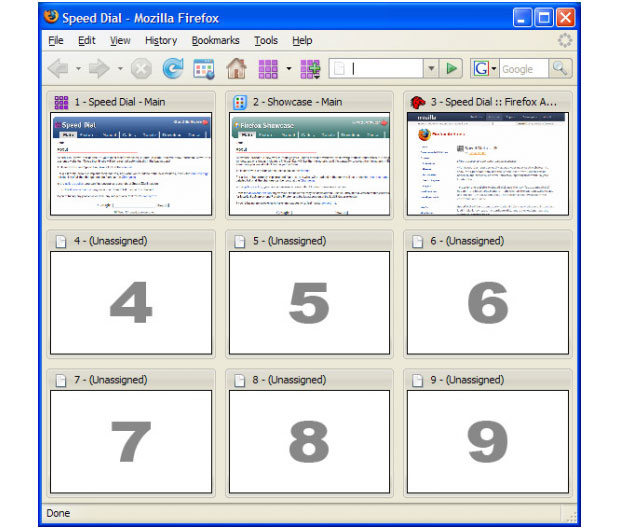Click the Showcase icon of dial 2
Screen dimensions: 620x530
click(x=240, y=102)
